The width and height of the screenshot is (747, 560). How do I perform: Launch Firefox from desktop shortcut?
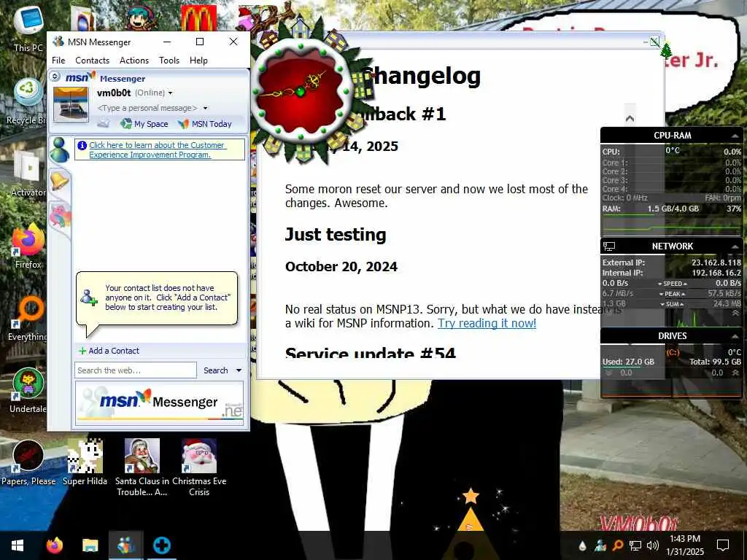[28, 246]
